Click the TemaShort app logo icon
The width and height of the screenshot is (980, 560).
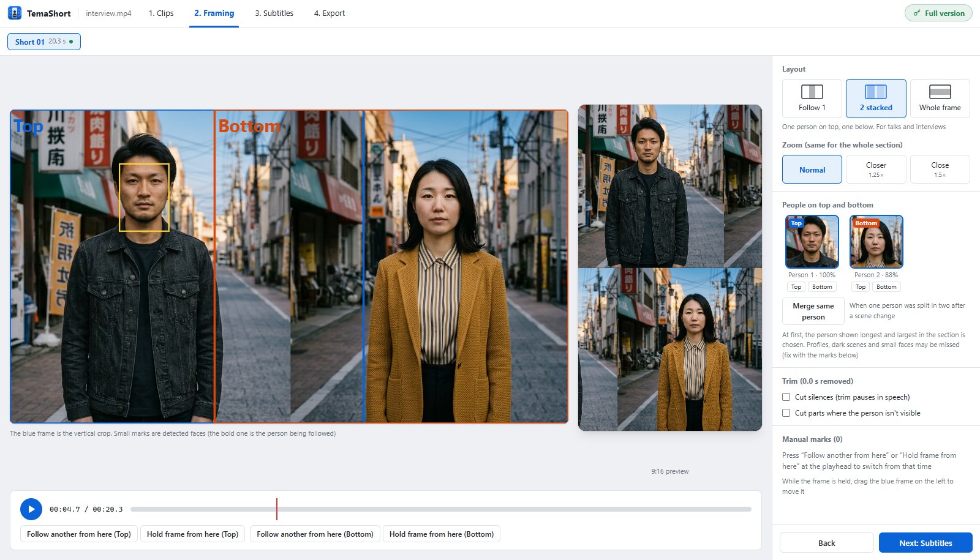[15, 13]
